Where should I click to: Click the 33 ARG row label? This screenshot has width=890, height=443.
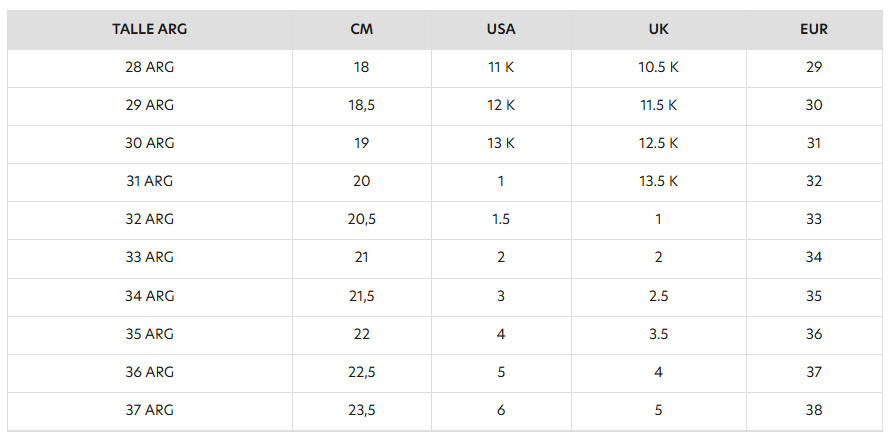click(150, 257)
